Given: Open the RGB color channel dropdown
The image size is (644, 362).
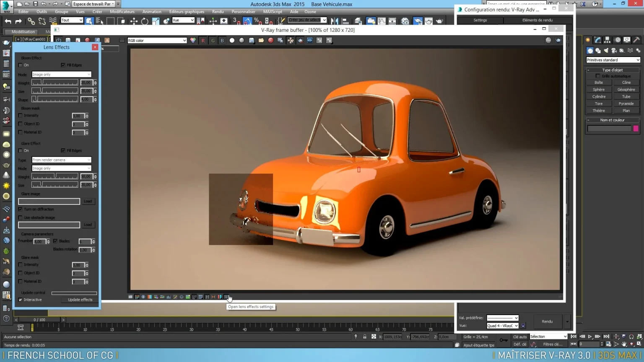Looking at the screenshot, I should [157, 41].
